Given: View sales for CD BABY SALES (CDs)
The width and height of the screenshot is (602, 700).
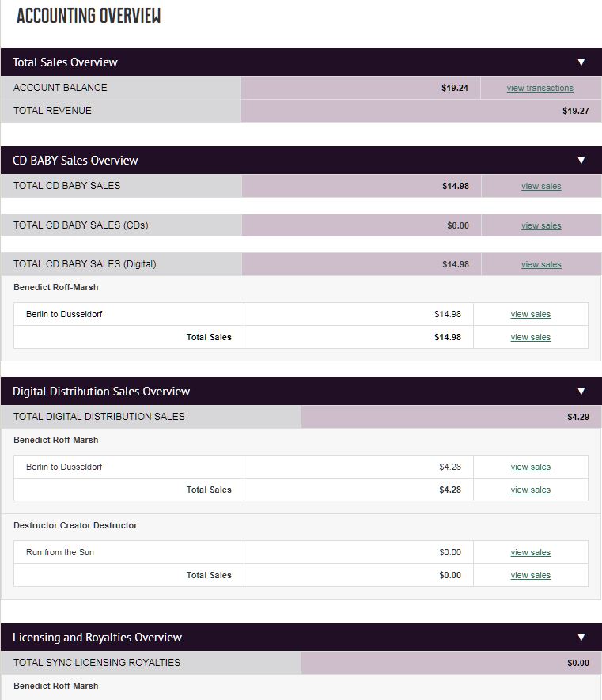Looking at the screenshot, I should point(541,226).
